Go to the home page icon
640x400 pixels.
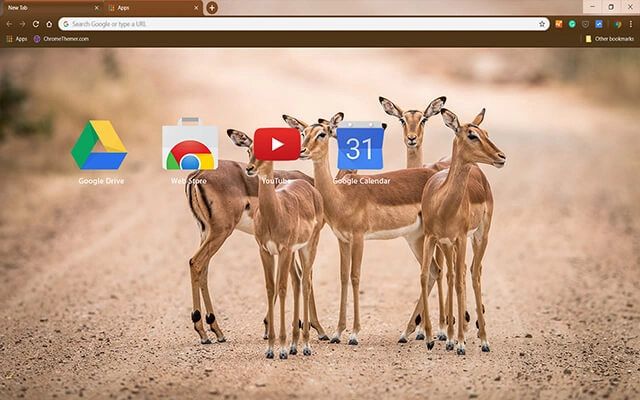(x=49, y=24)
